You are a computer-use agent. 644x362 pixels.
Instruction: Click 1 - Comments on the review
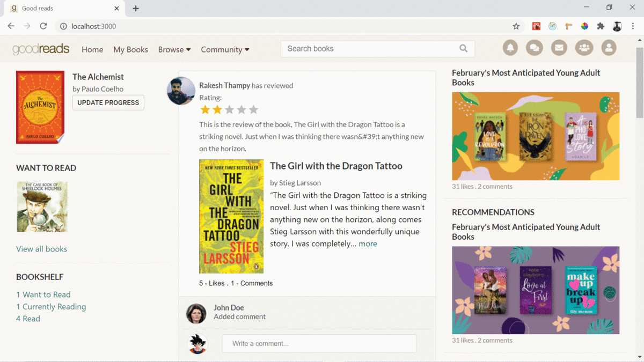click(x=252, y=283)
